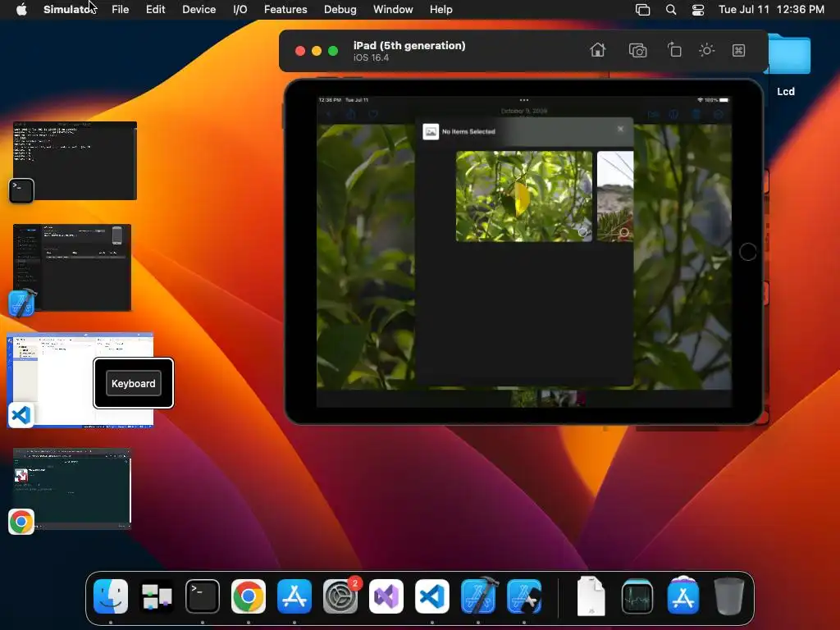Open the App Store from the Dock
The height and width of the screenshot is (630, 840).
point(294,596)
